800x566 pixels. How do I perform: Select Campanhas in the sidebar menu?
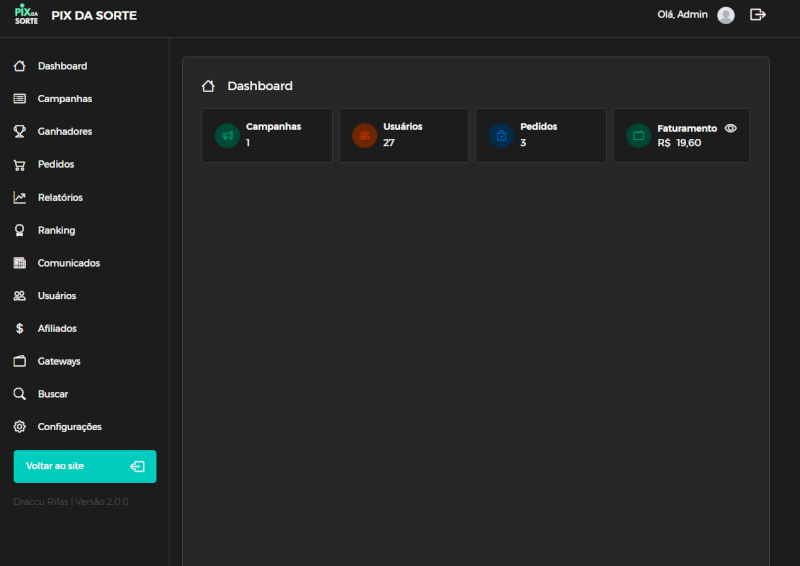click(x=64, y=99)
